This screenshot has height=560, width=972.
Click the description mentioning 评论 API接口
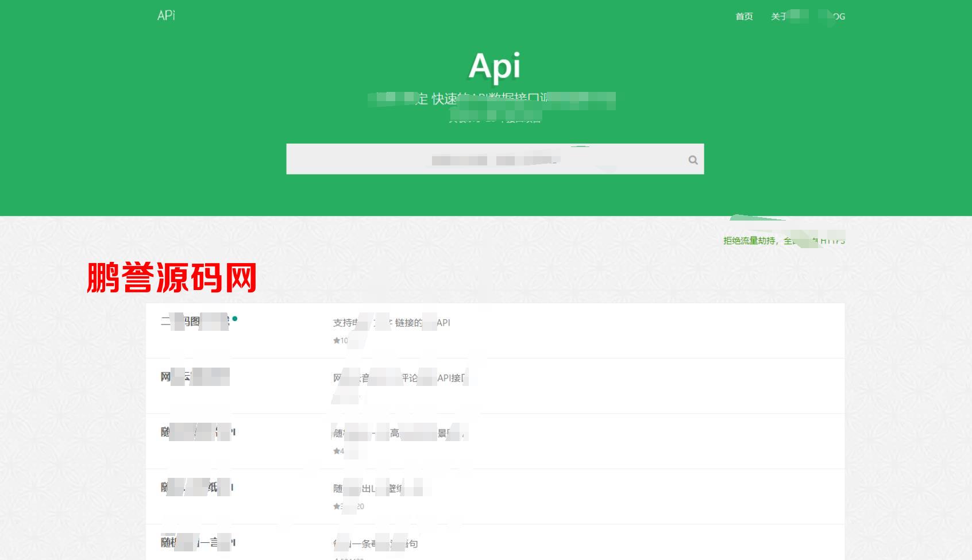(400, 378)
